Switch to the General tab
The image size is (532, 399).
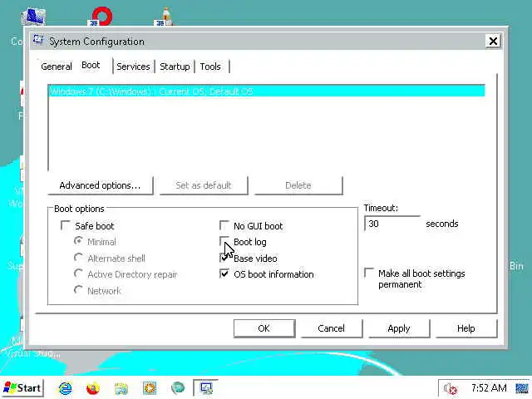pyautogui.click(x=57, y=66)
